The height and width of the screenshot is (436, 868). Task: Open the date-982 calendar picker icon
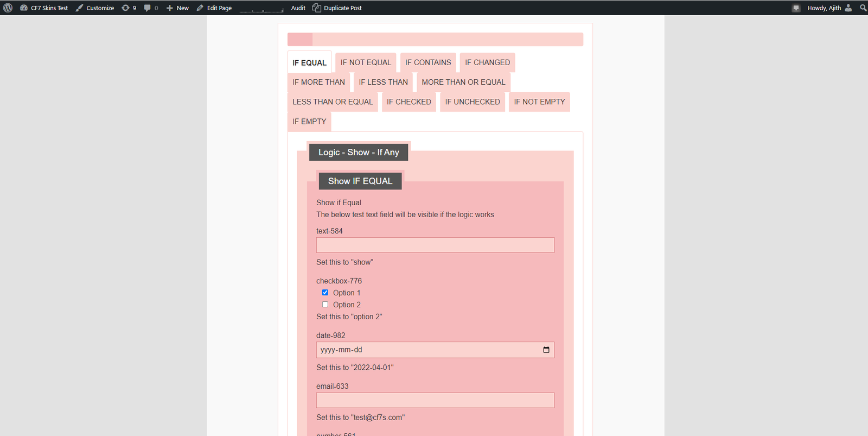[x=546, y=350]
